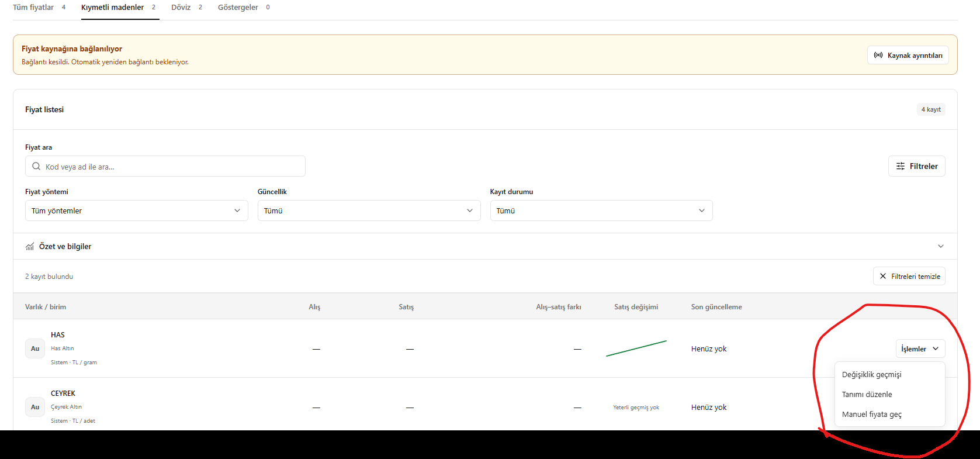980x459 pixels.
Task: Choose Değişiklik geçmişi from the menu
Action: pos(890,374)
